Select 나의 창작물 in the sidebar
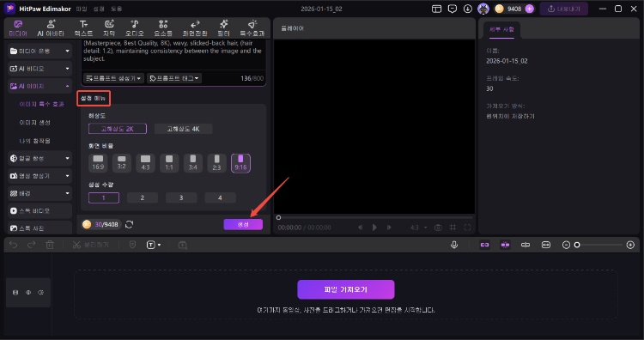Screen dimensions: 644x340 pos(35,141)
